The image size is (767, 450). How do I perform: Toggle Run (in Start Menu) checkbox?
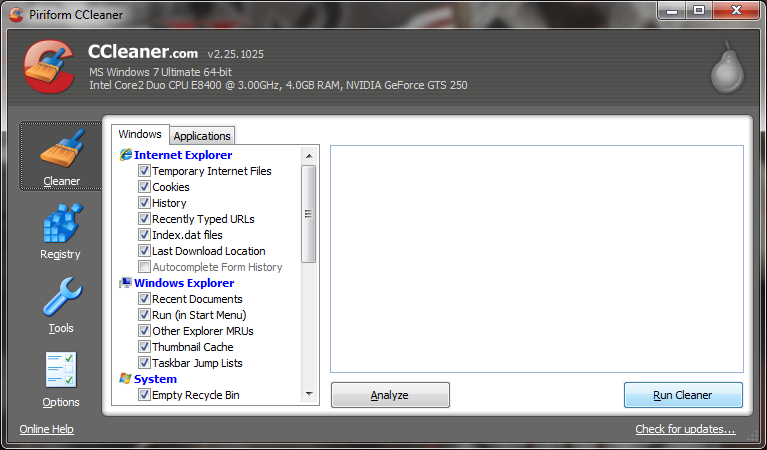(144, 315)
